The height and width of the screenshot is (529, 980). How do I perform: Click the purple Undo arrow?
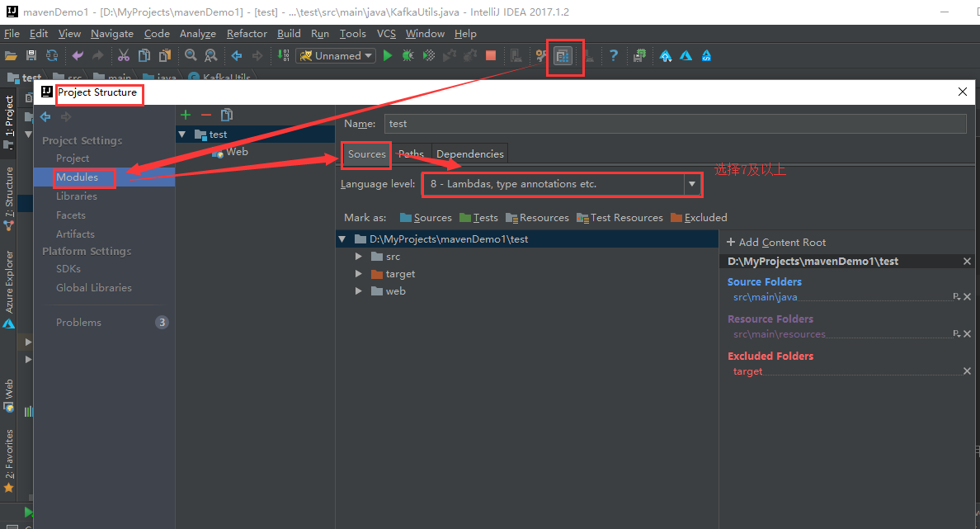[x=78, y=55]
